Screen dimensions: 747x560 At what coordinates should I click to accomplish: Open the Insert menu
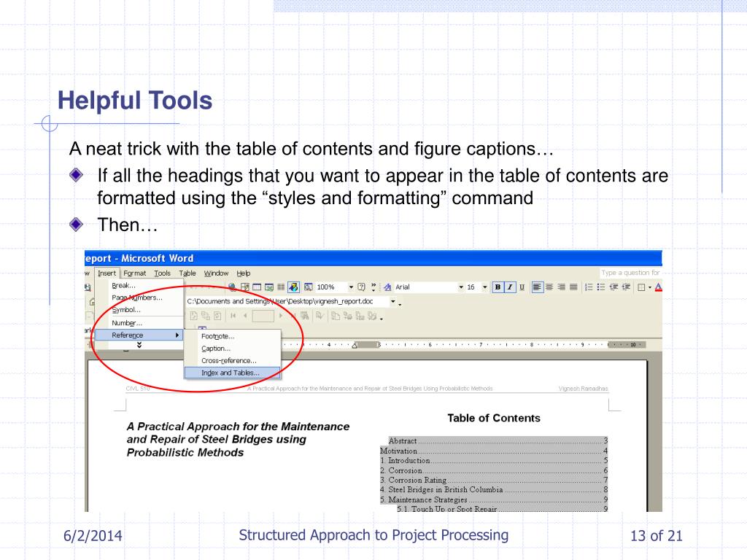[x=107, y=273]
